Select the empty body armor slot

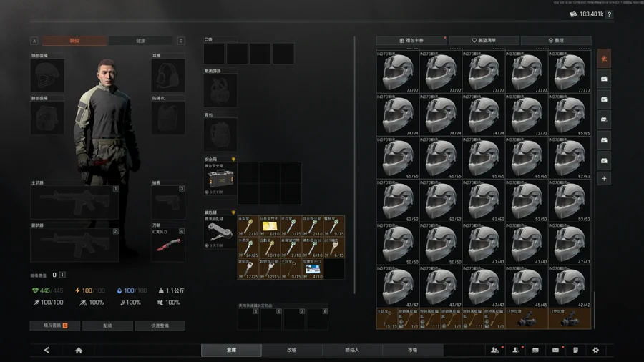coord(168,118)
